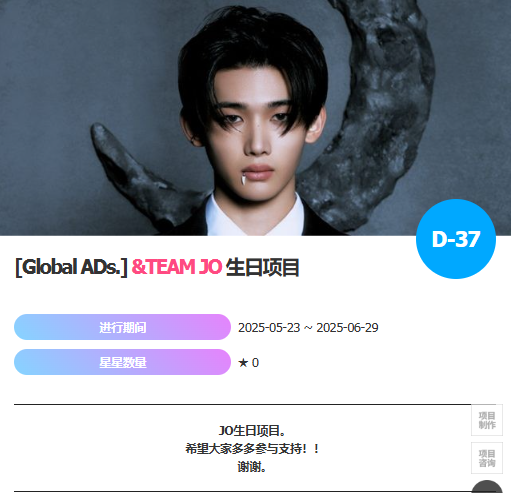
Task: Click the 生日项目 text in the title
Action: (x=263, y=267)
